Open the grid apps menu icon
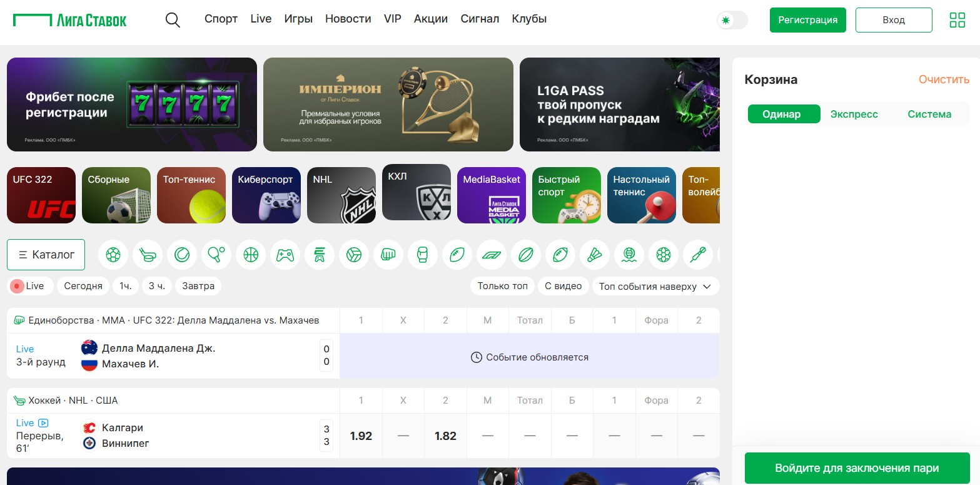The image size is (980, 485). (x=957, y=20)
